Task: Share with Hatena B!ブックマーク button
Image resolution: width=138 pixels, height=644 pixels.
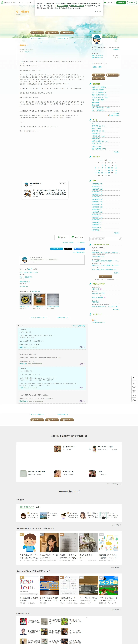Action: (x=57, y=249)
